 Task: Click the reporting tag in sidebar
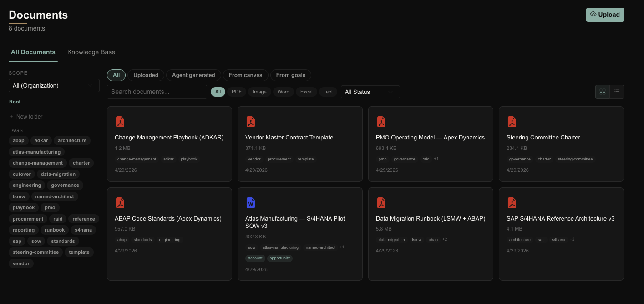click(24, 230)
